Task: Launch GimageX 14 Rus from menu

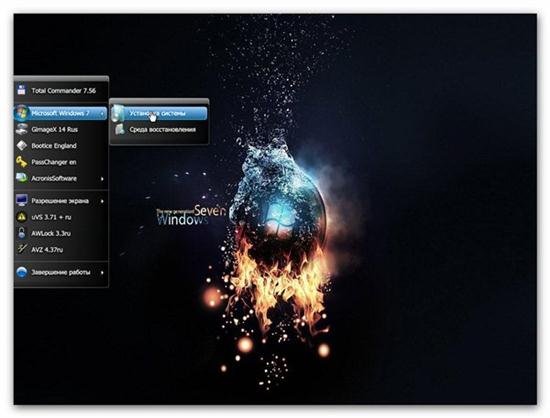Action: click(x=61, y=129)
